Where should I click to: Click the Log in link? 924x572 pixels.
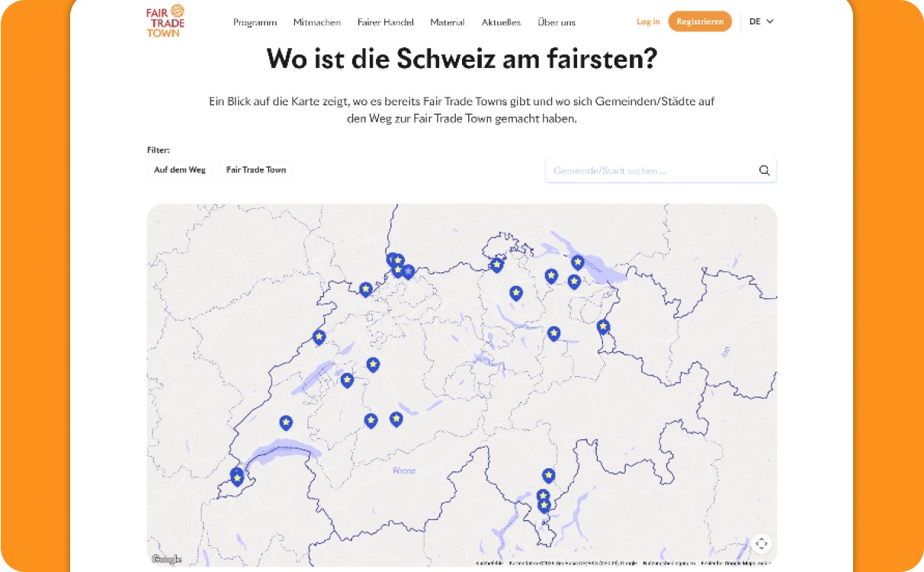pyautogui.click(x=648, y=21)
